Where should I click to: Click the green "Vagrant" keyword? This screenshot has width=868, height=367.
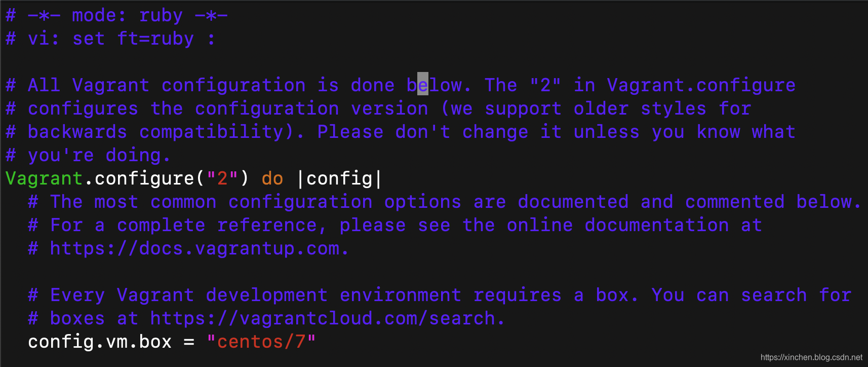coord(44,178)
